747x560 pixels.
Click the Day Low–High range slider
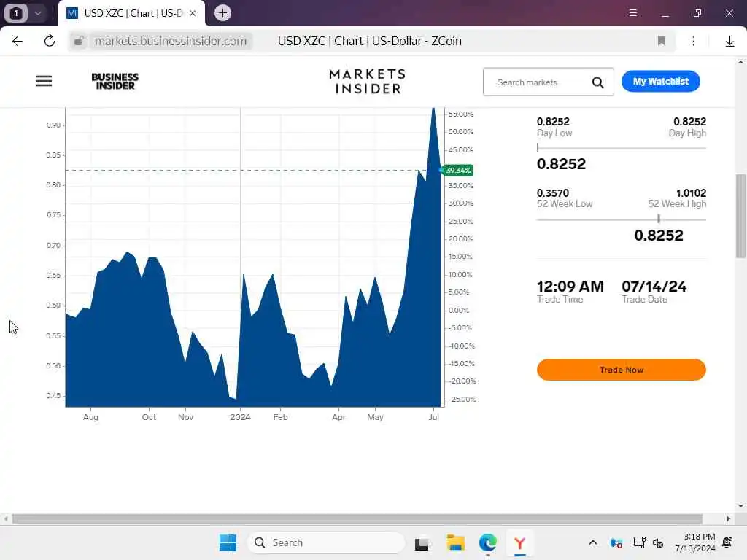622,147
